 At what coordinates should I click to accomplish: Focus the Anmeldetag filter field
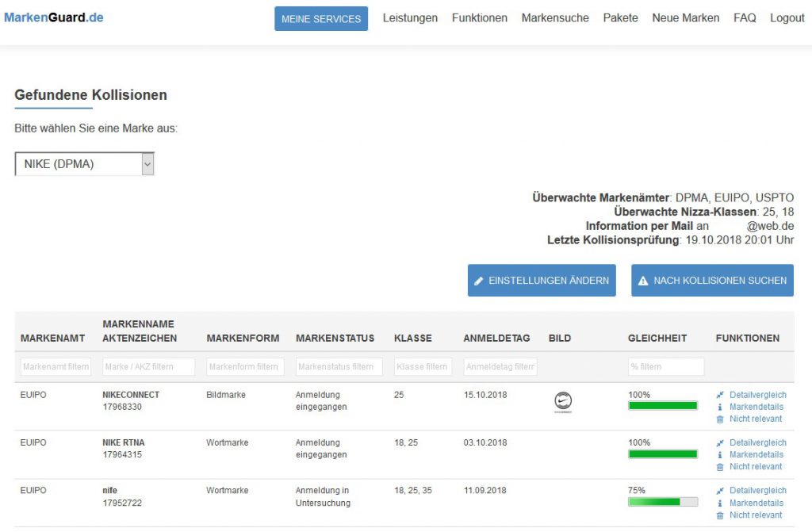click(500, 367)
